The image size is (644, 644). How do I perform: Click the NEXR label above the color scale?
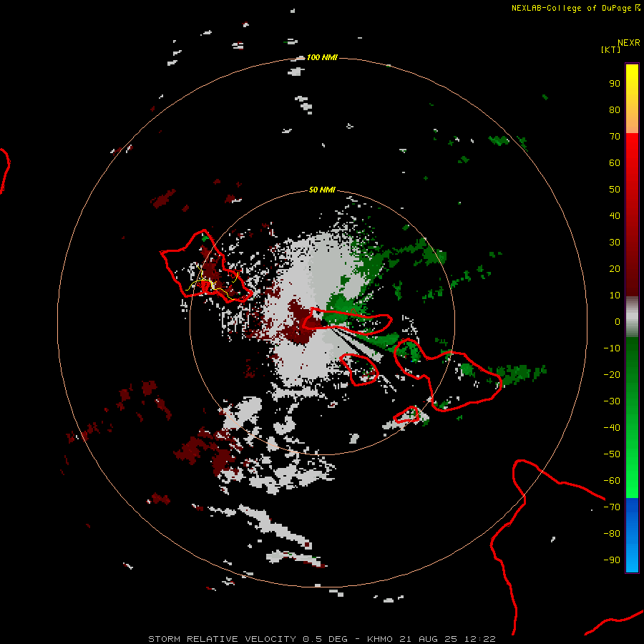(x=628, y=43)
